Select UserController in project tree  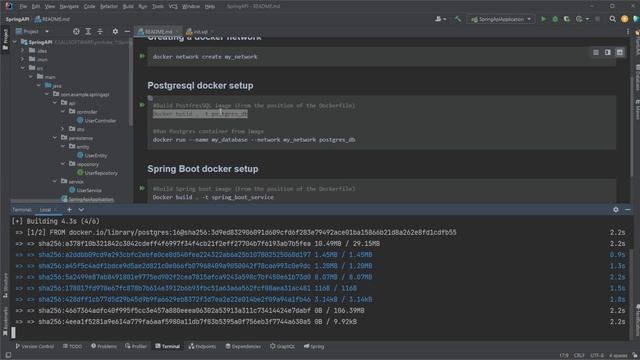click(x=96, y=120)
